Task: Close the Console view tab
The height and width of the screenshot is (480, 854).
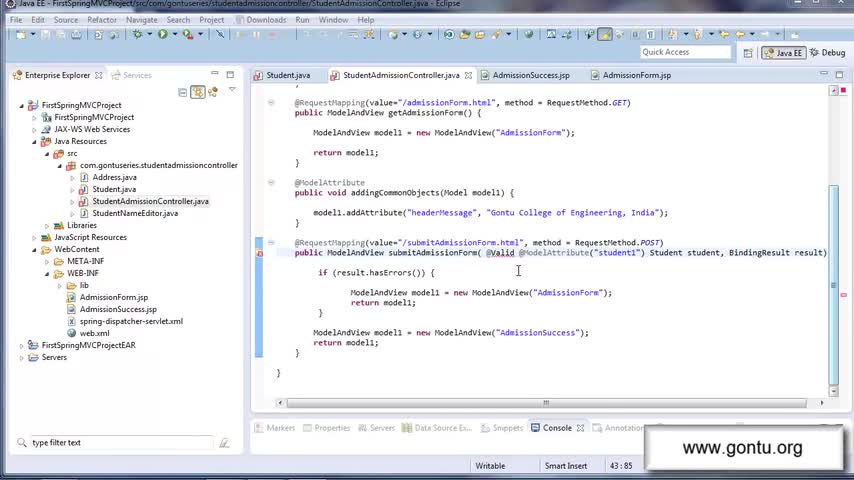Action: point(581,428)
